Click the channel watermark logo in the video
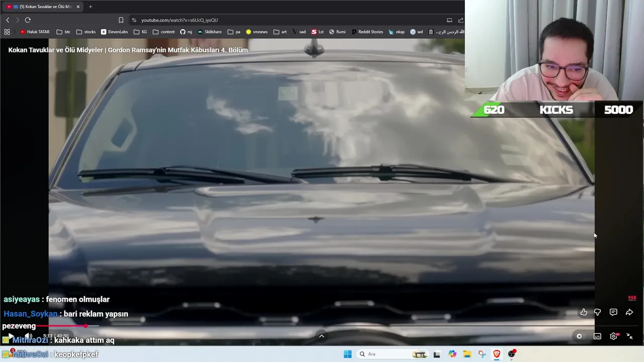The height and width of the screenshot is (362, 644). 632,298
